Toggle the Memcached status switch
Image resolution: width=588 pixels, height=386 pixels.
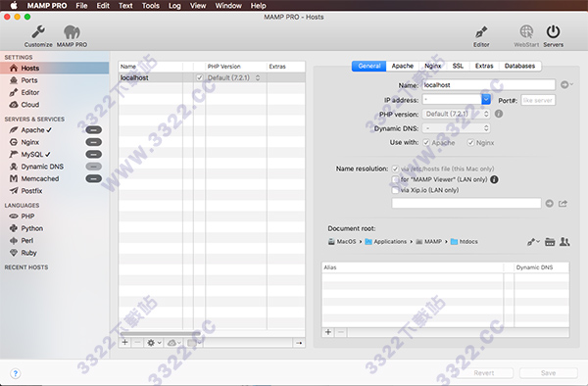coord(94,178)
